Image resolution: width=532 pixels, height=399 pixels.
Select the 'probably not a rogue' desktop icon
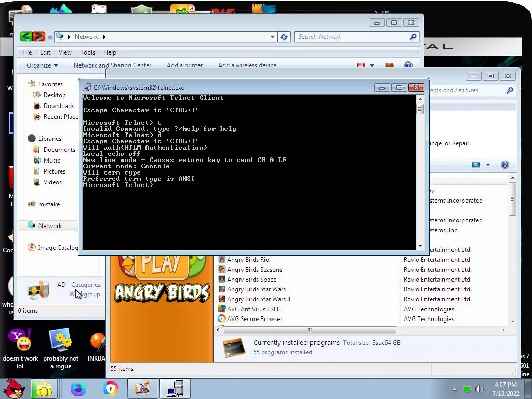pos(61,349)
